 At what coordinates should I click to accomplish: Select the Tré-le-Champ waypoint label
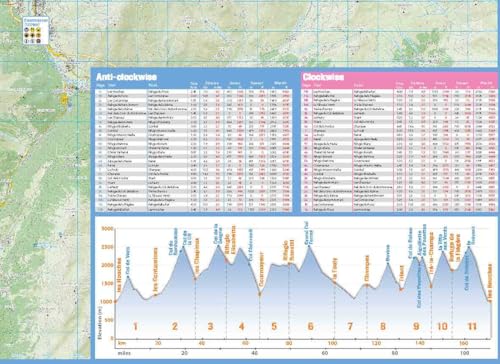point(432,254)
